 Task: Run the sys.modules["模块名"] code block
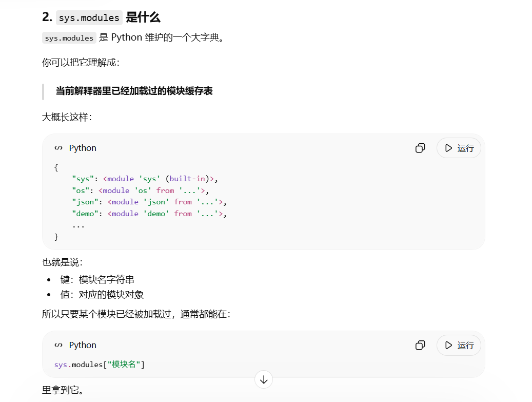tap(459, 346)
